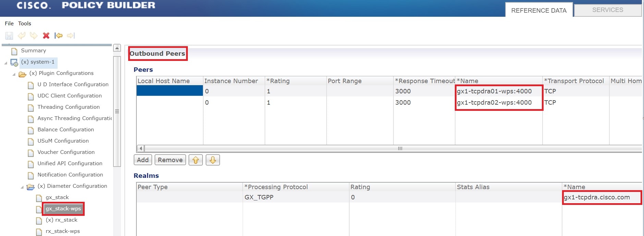The height and width of the screenshot is (236, 644).
Task: Select USuM Configuration item
Action: pyautogui.click(x=63, y=141)
